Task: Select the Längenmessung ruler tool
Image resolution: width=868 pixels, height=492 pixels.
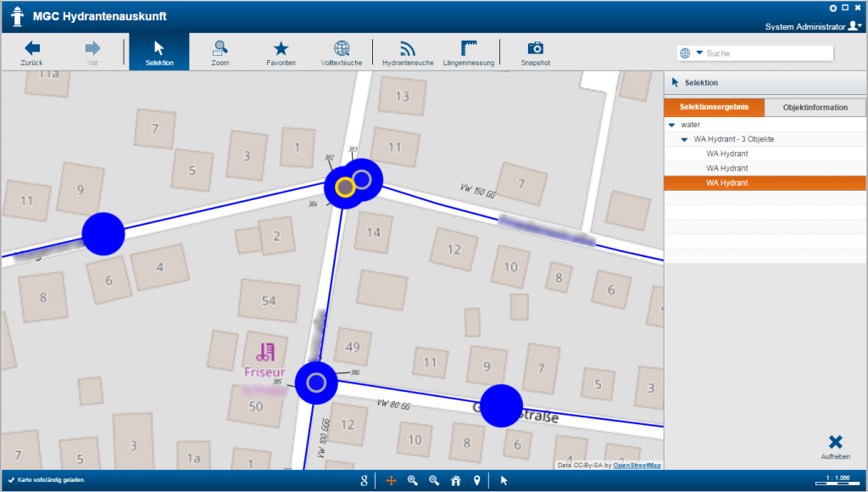Action: (469, 53)
